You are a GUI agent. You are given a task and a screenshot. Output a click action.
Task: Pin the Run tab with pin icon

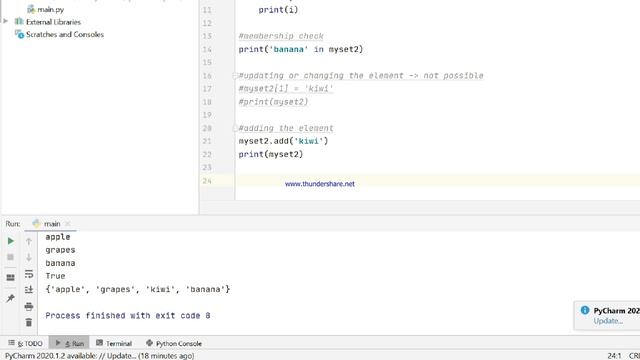11,298
